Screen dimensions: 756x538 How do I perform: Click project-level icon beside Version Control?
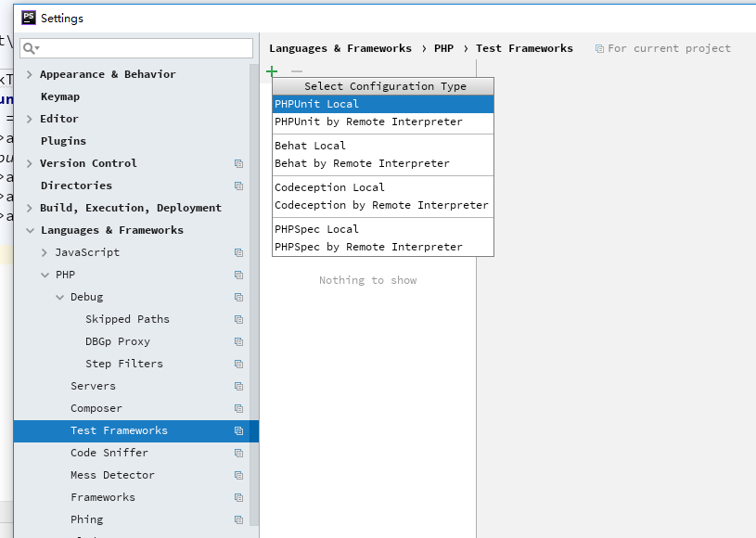[238, 164]
